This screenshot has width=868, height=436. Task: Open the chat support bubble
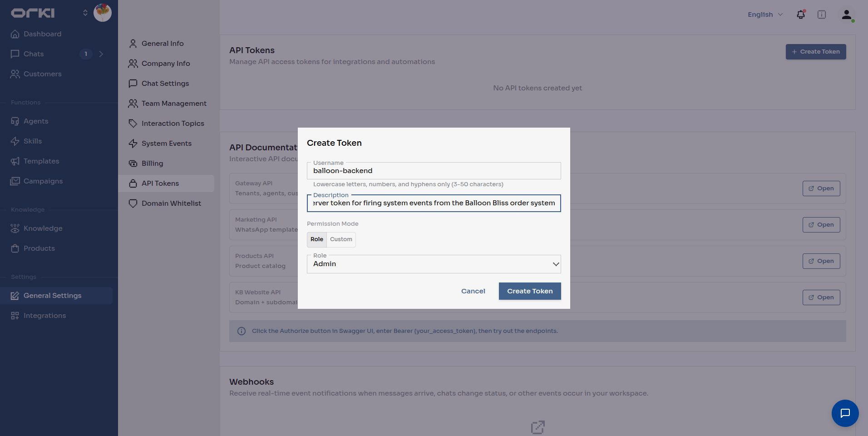845,413
